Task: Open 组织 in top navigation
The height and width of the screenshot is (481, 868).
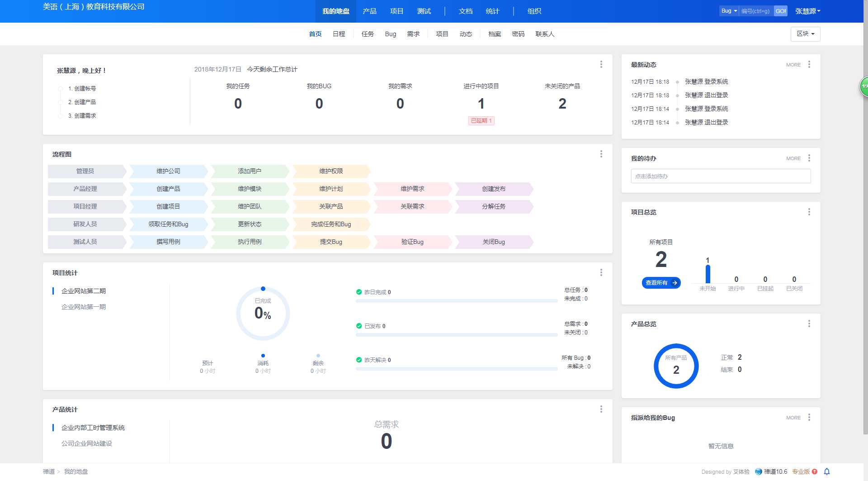Action: tap(534, 11)
